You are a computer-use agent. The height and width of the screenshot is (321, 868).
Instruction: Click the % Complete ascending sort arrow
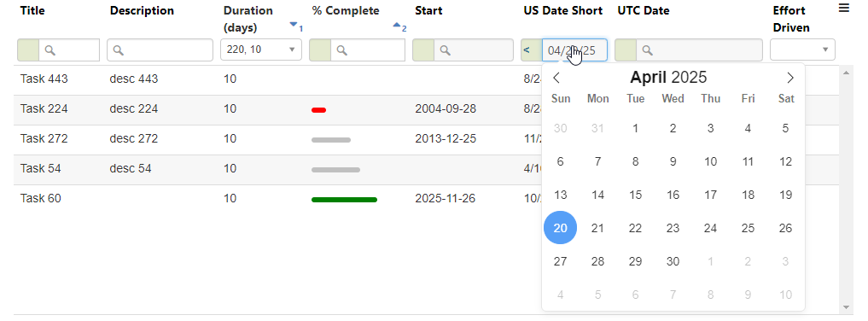pos(396,25)
